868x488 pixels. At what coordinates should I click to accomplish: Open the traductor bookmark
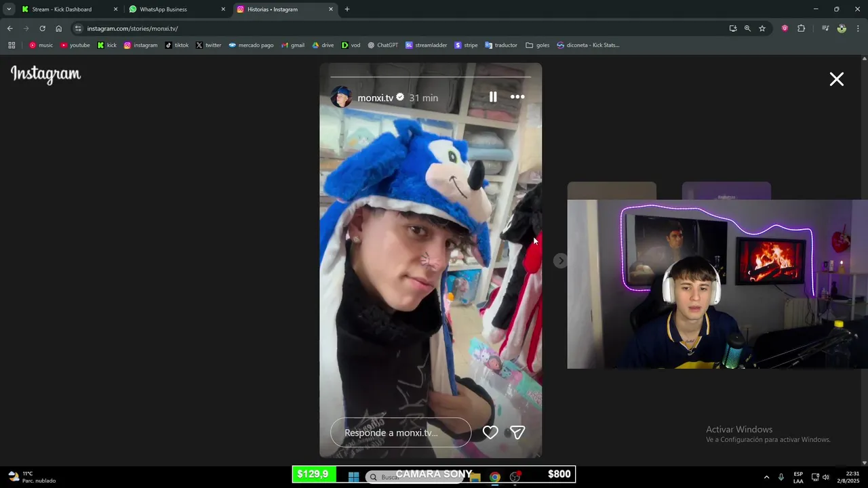coord(500,45)
